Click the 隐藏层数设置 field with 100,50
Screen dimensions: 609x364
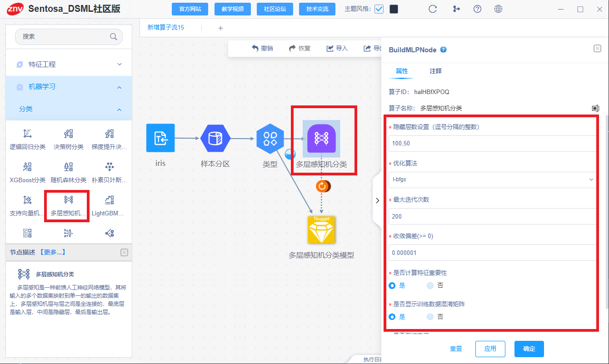493,143
